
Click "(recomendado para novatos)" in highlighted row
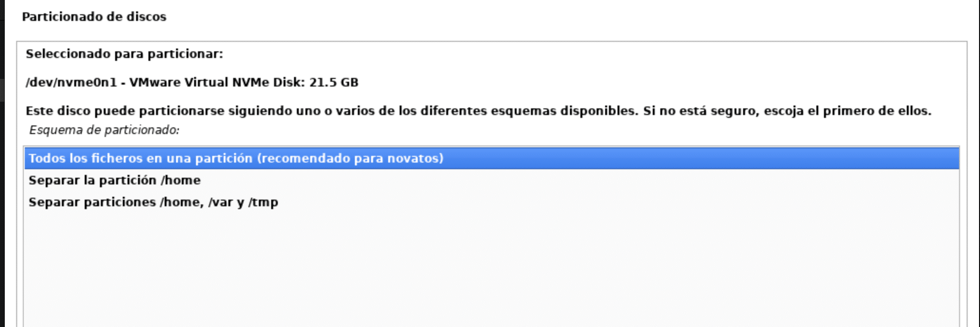point(350,158)
